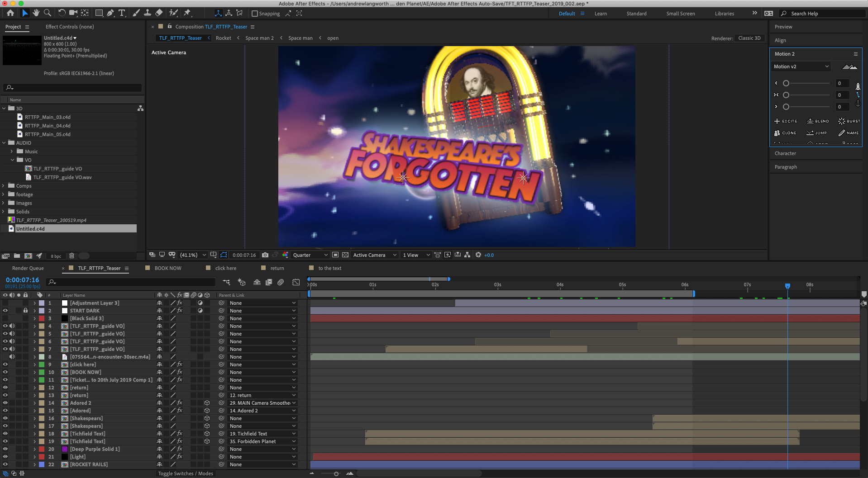Screen dimensions: 868x478
Task: Open the Render Queue tab
Action: coord(28,268)
